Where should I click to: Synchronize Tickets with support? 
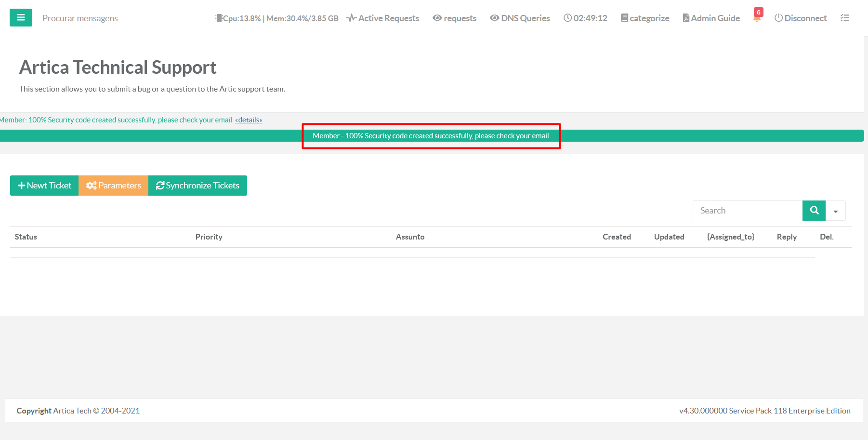[197, 186]
